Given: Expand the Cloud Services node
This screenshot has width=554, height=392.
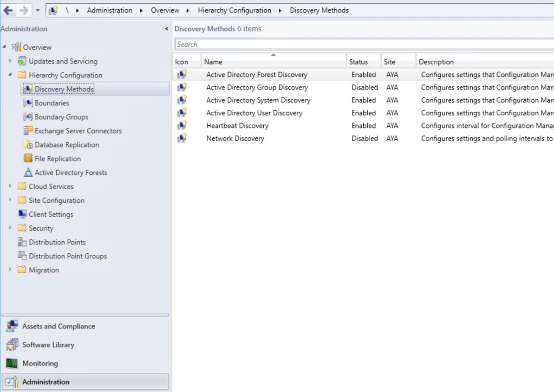Looking at the screenshot, I should pyautogui.click(x=10, y=186).
